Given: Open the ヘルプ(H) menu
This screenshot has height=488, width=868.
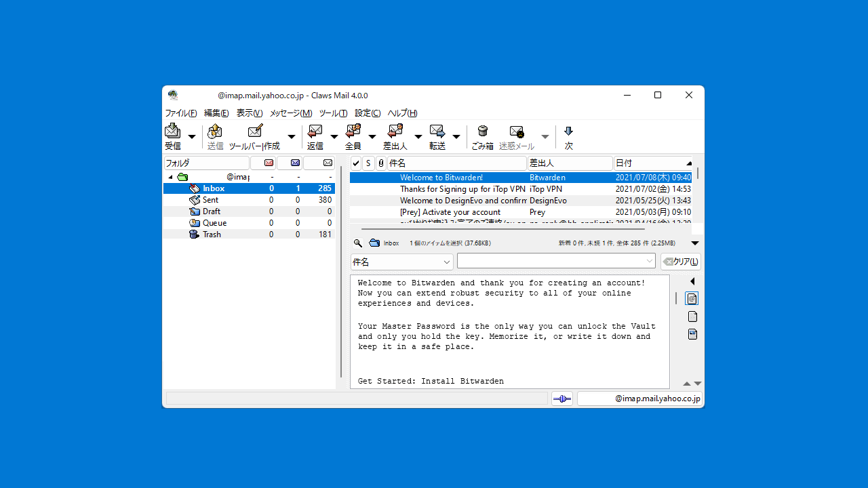Looking at the screenshot, I should coord(402,113).
